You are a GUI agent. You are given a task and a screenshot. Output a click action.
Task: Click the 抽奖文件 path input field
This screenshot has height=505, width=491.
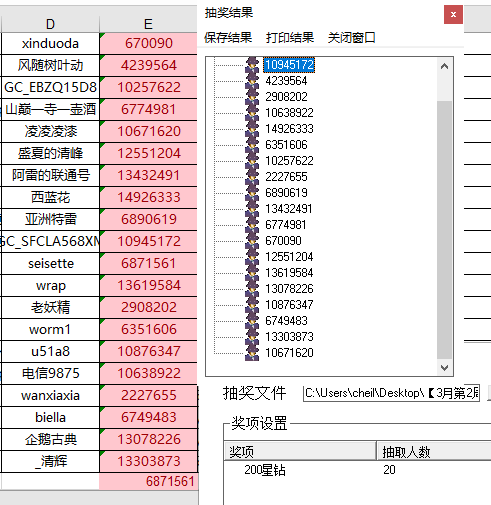[391, 393]
